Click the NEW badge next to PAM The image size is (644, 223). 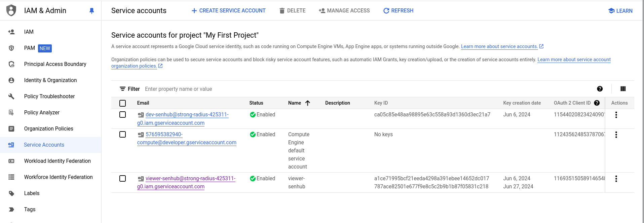[45, 48]
